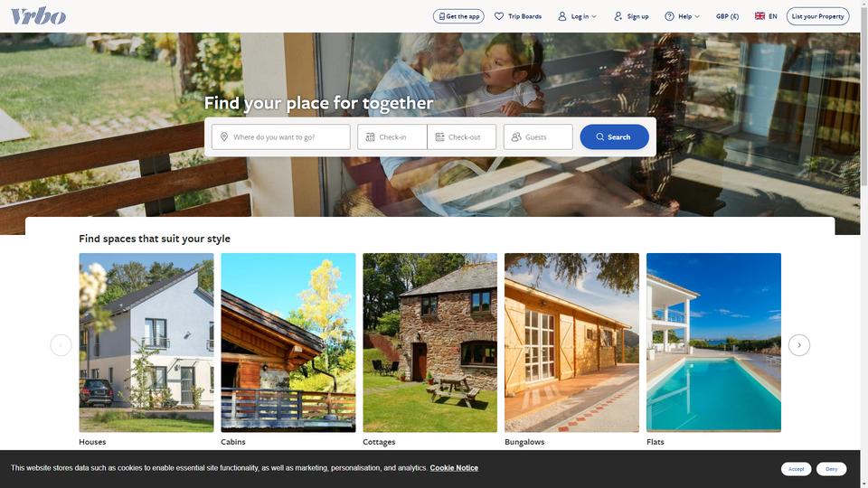
Task: Click the Vrbo logo
Action: [x=38, y=15]
